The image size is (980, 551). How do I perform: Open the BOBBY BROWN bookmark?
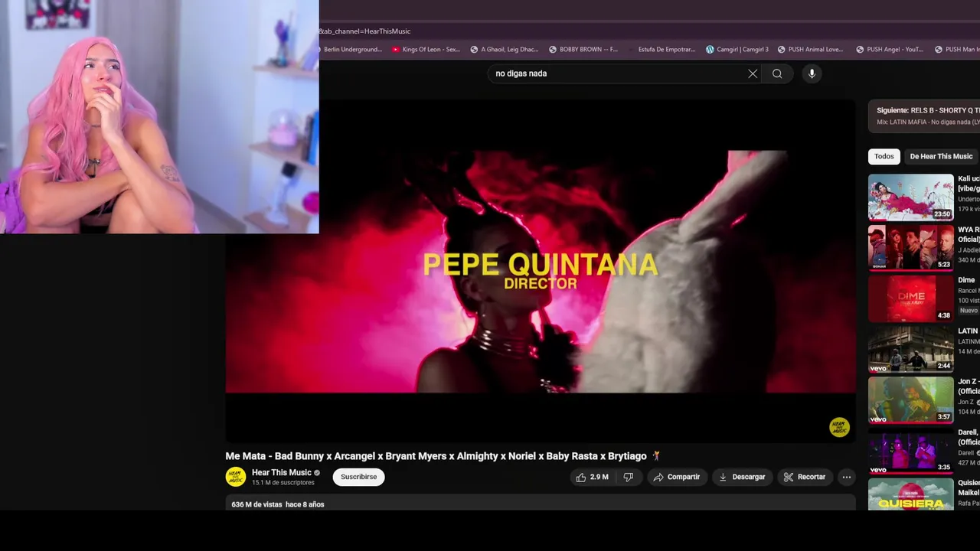tap(583, 49)
